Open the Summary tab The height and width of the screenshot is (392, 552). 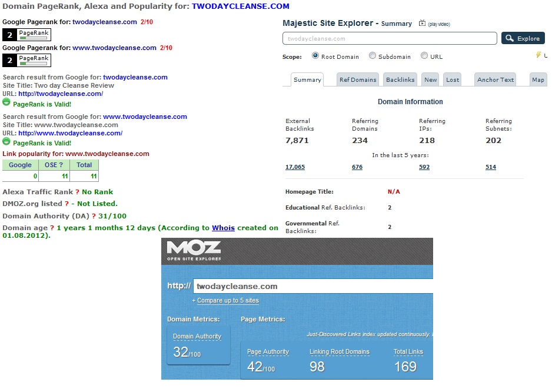point(307,79)
